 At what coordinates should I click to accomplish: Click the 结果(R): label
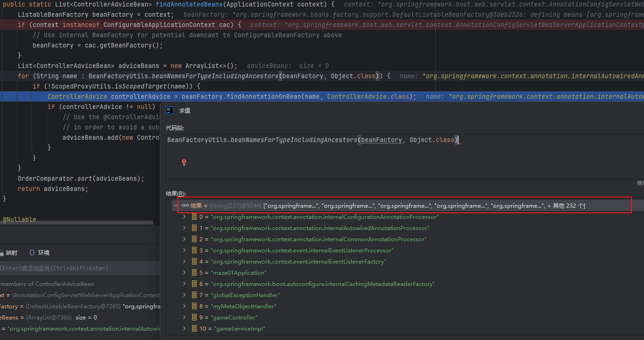pos(176,194)
